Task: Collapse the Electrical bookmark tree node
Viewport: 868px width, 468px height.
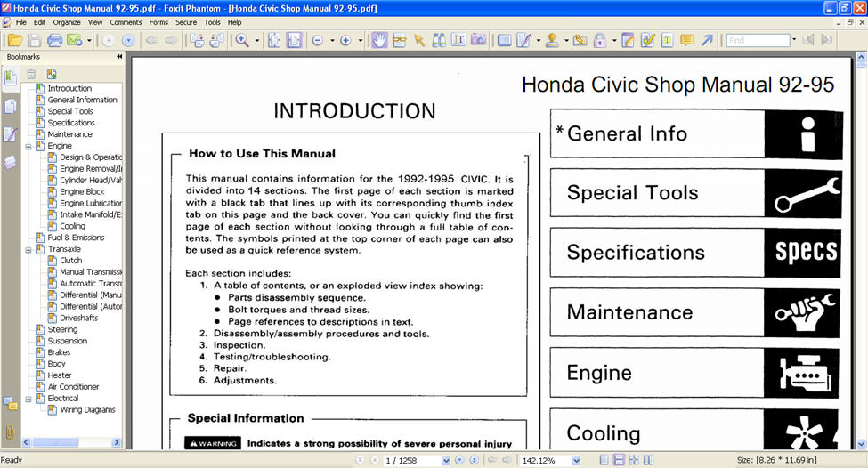Action: point(28,399)
